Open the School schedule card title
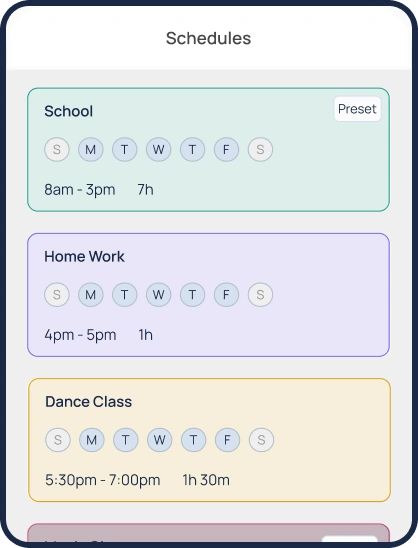 69,111
